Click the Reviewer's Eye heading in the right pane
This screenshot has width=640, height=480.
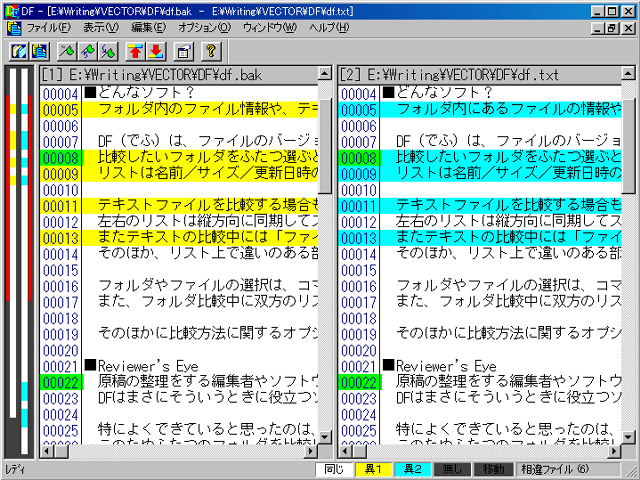(x=446, y=366)
